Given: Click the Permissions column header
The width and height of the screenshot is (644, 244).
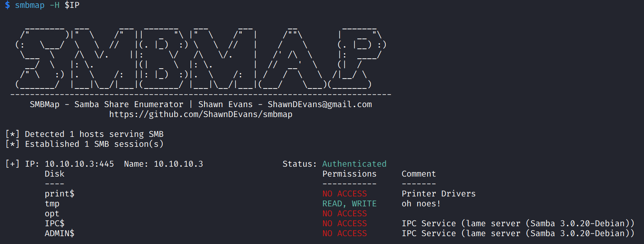Looking at the screenshot, I should pos(349,174).
